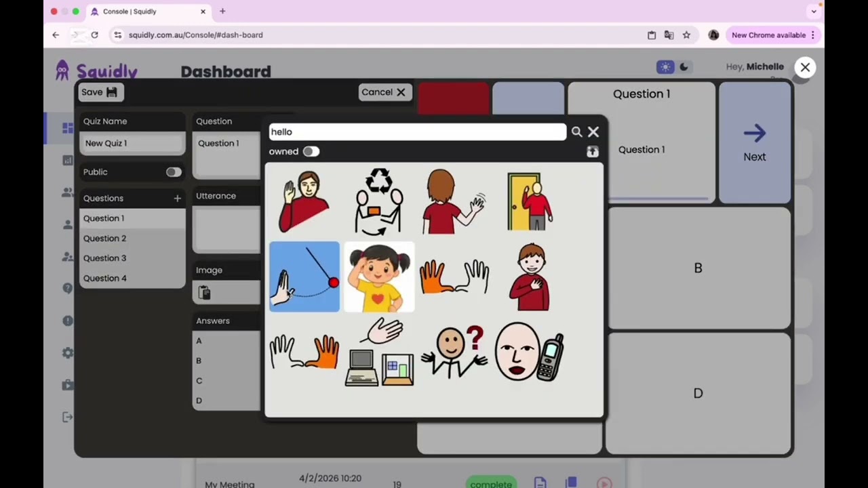The height and width of the screenshot is (488, 868).
Task: Click the Squidly logo
Action: [x=96, y=70]
